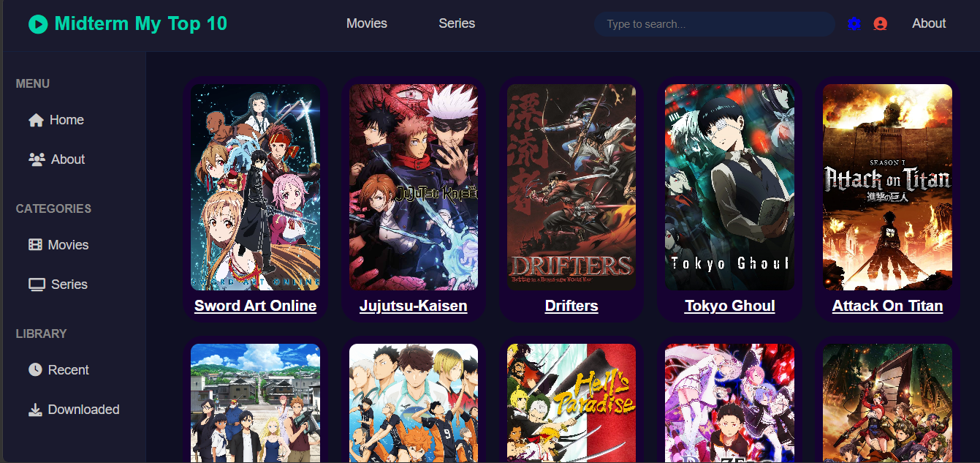This screenshot has height=463, width=980.
Task: Click the MENU sidebar heading
Action: [33, 84]
